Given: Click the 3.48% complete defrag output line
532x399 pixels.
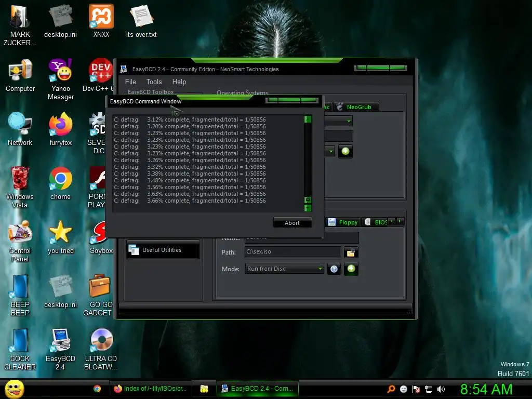Looking at the screenshot, I should 190,180.
